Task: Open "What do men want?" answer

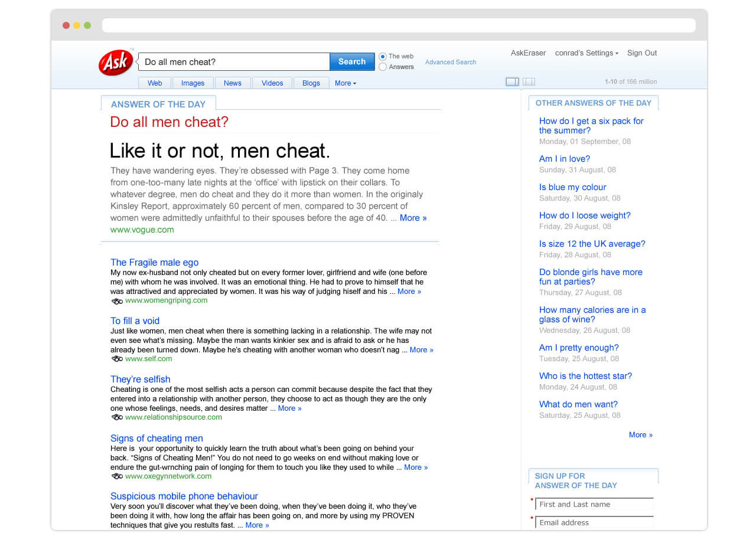Action: pos(578,404)
